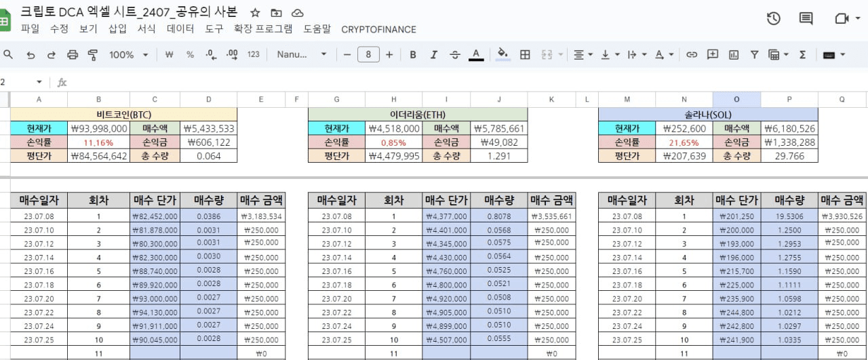Open the 삽입 menu
868x360 pixels.
(117, 29)
